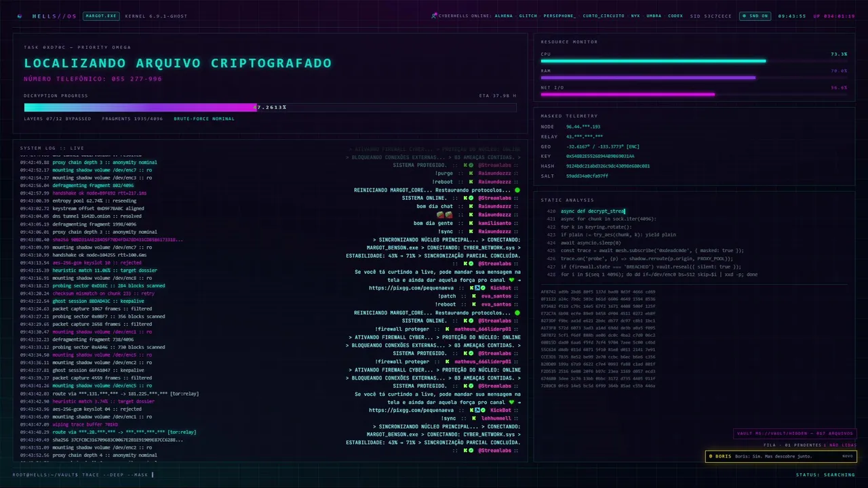Click the KERNEL 6.9.1-GHOST label
Screen dimensions: 868x488
tap(157, 16)
